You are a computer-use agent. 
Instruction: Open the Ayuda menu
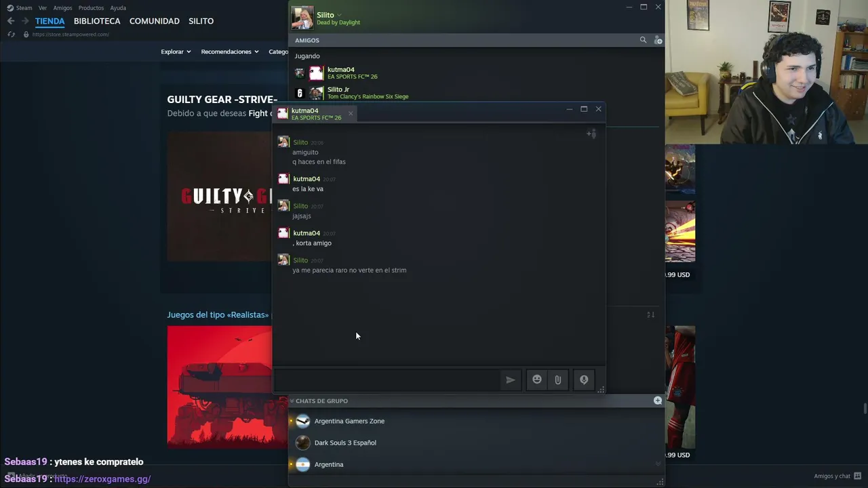tap(118, 8)
